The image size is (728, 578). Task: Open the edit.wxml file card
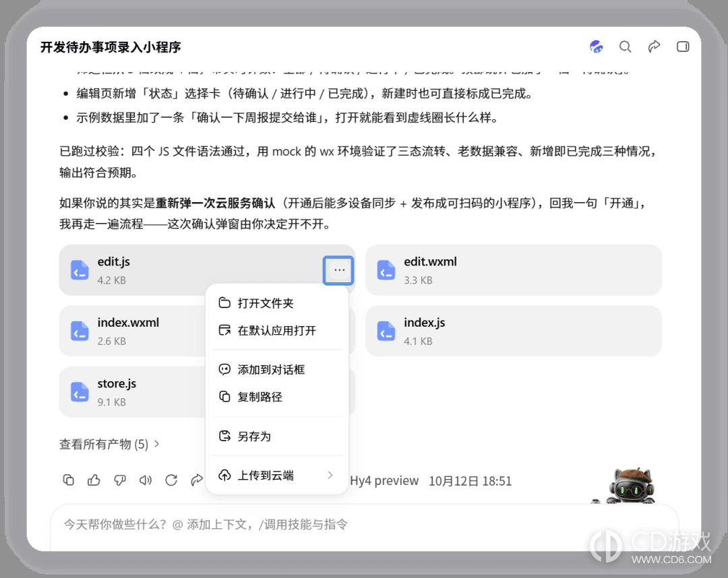[x=514, y=270]
